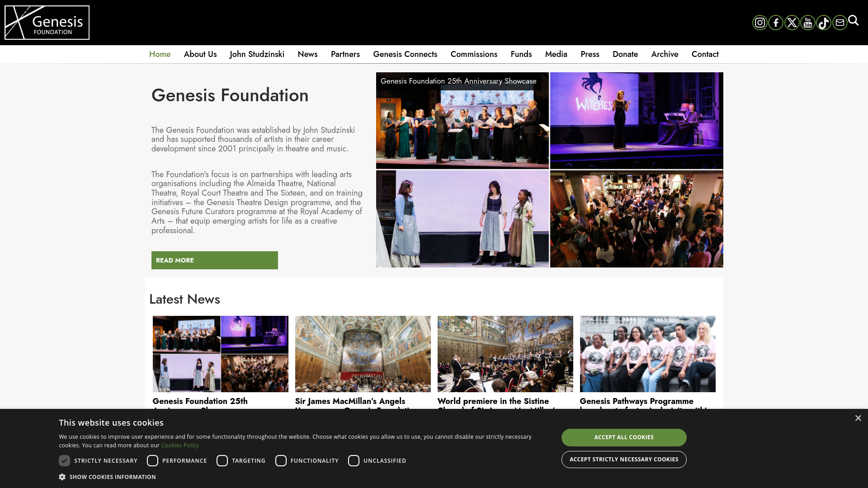Click the email envelope icon
The width and height of the screenshot is (868, 488).
point(840,23)
